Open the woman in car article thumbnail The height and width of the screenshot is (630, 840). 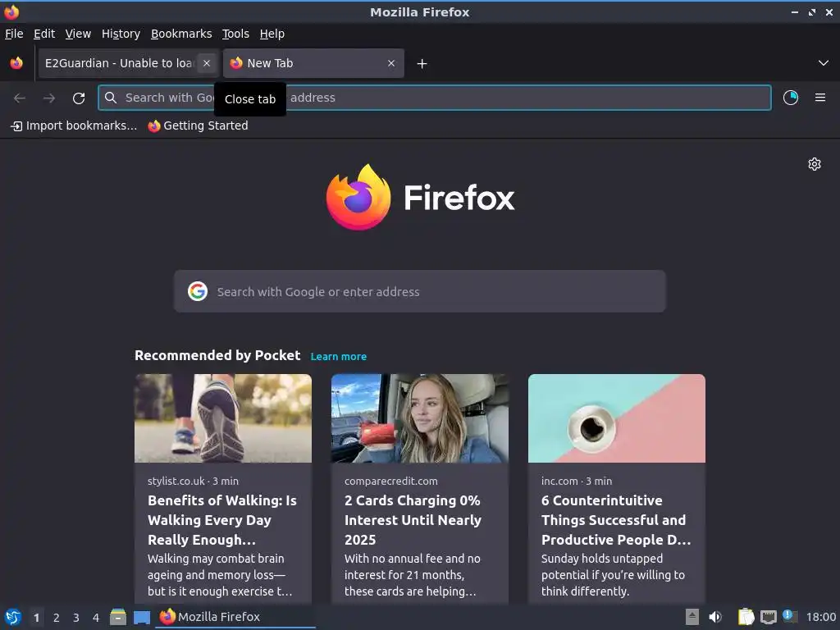pyautogui.click(x=419, y=418)
